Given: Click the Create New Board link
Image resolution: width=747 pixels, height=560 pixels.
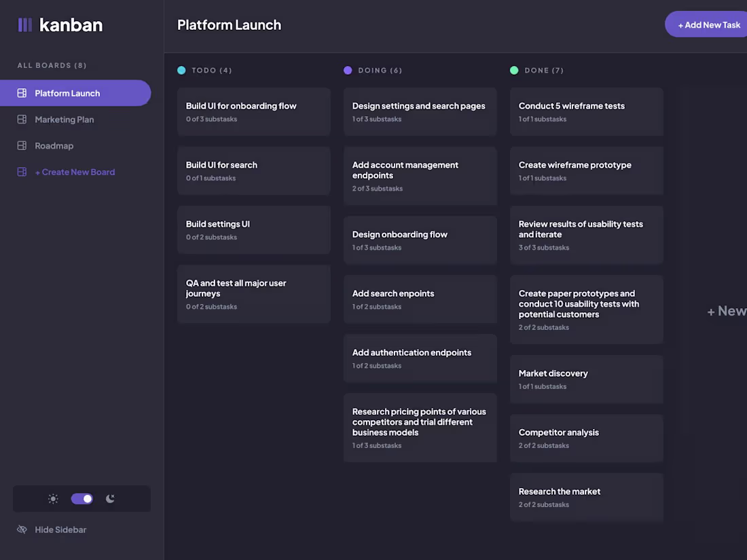Looking at the screenshot, I should click(75, 172).
